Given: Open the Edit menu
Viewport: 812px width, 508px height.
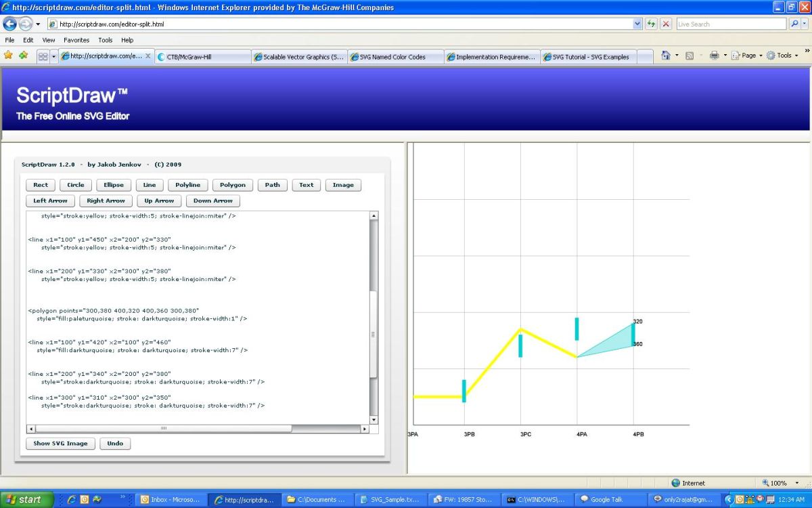Looking at the screenshot, I should click(x=28, y=40).
